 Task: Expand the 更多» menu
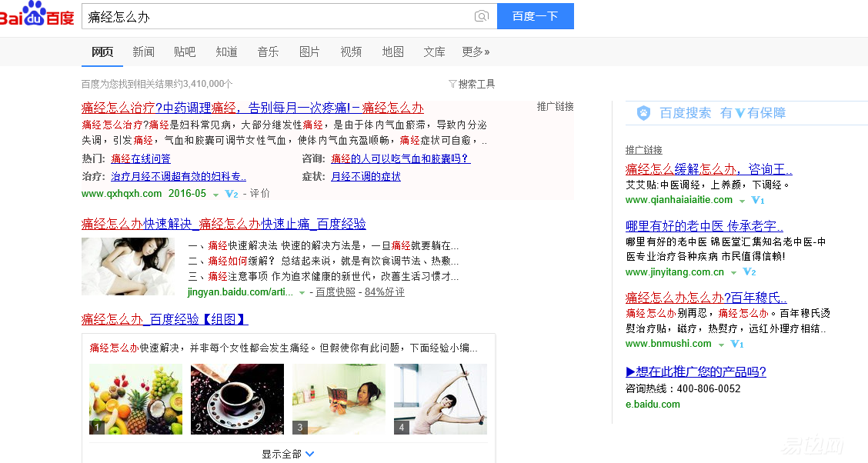pos(476,52)
